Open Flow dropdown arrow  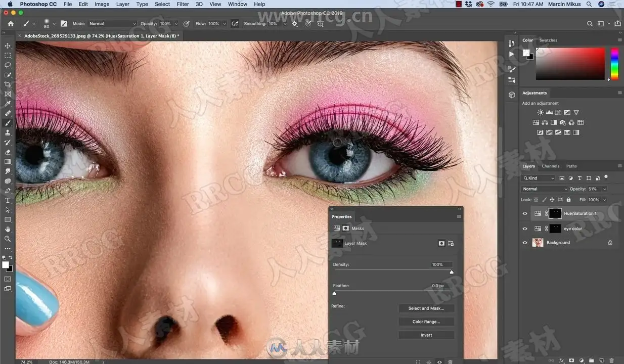coord(225,24)
